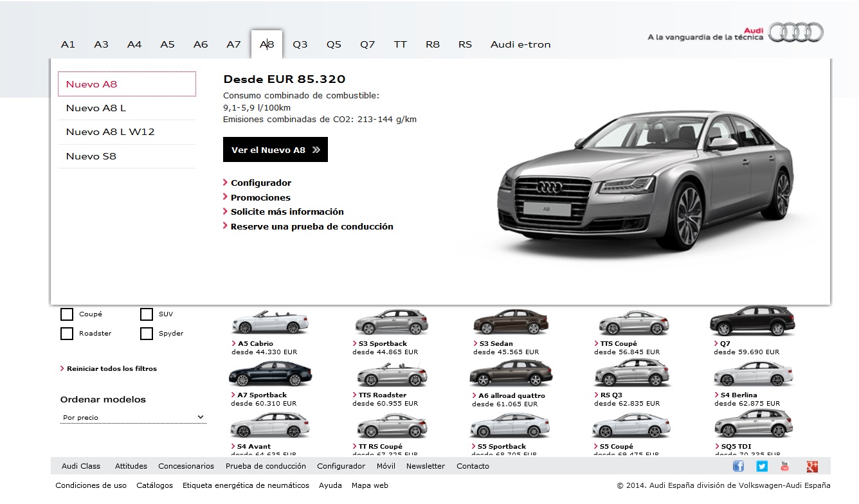Click 'Reiniciar todos los filtros' link
Screen dimensions: 859x504
pos(111,368)
